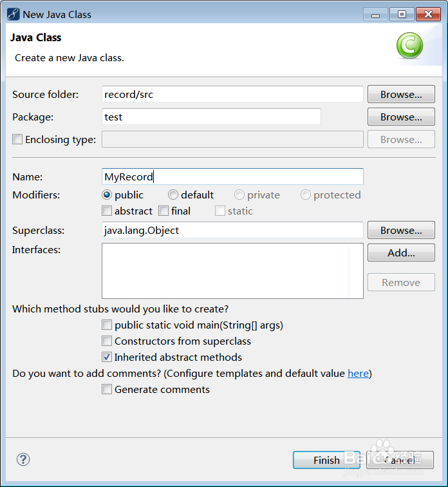This screenshot has width=448, height=487.
Task: Click the help question mark icon
Action: tap(23, 459)
